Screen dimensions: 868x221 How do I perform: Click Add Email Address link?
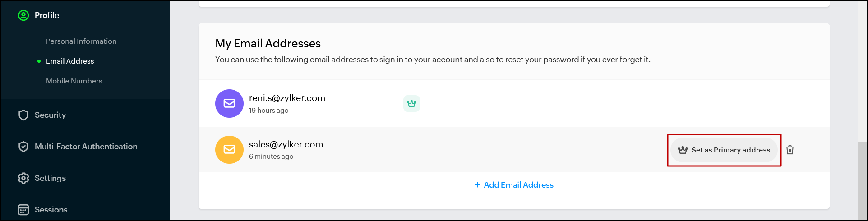[x=514, y=185]
